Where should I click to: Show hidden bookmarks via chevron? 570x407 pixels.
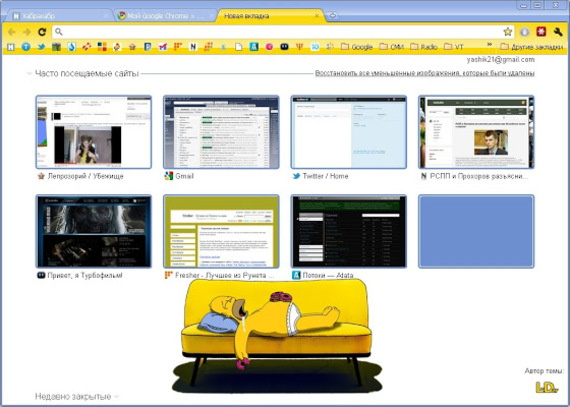(x=489, y=45)
